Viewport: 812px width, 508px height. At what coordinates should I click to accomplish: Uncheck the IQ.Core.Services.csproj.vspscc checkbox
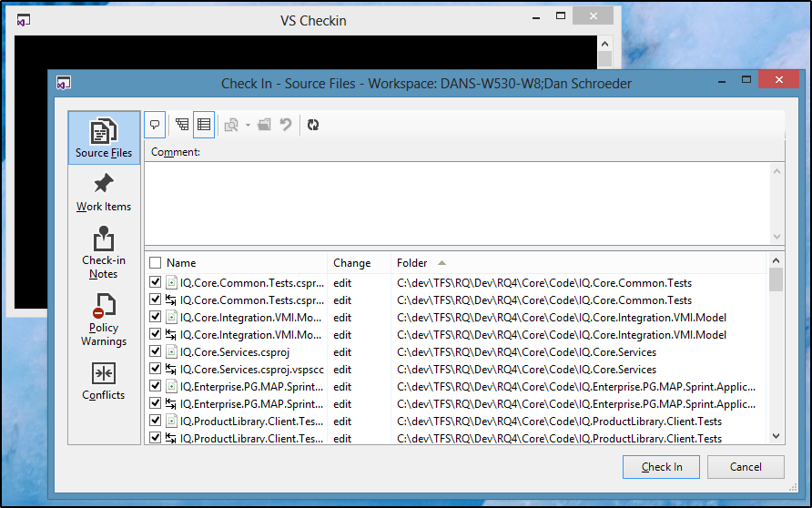(x=156, y=369)
